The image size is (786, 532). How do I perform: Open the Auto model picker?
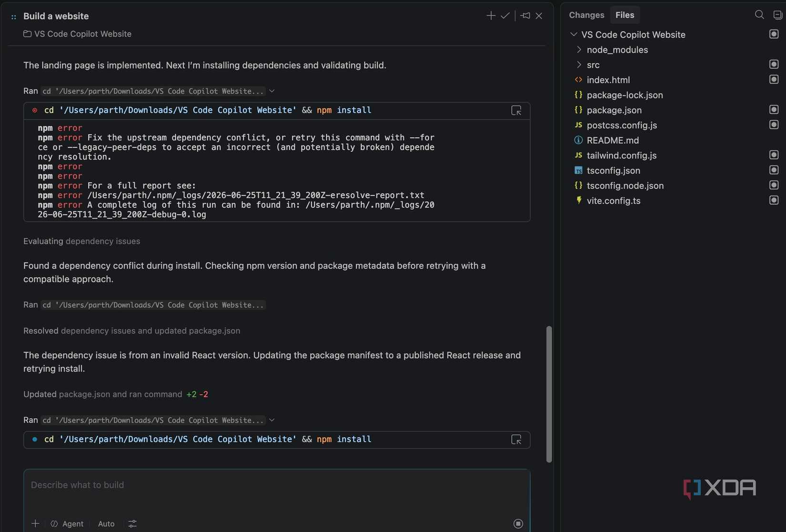tap(106, 523)
